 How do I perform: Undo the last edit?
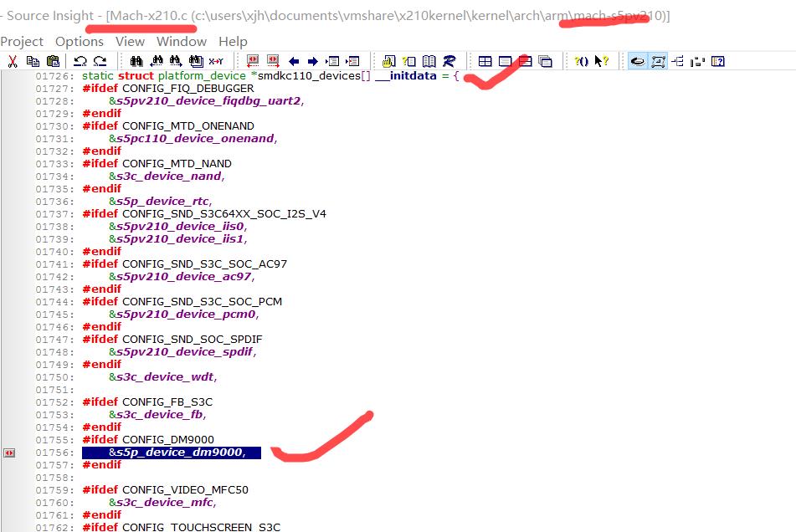(80, 61)
